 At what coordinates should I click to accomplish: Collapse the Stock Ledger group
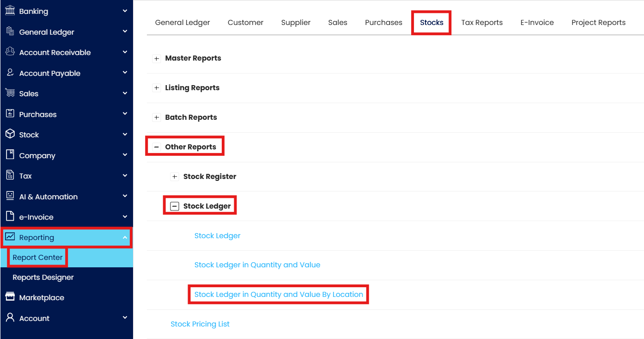(x=175, y=206)
